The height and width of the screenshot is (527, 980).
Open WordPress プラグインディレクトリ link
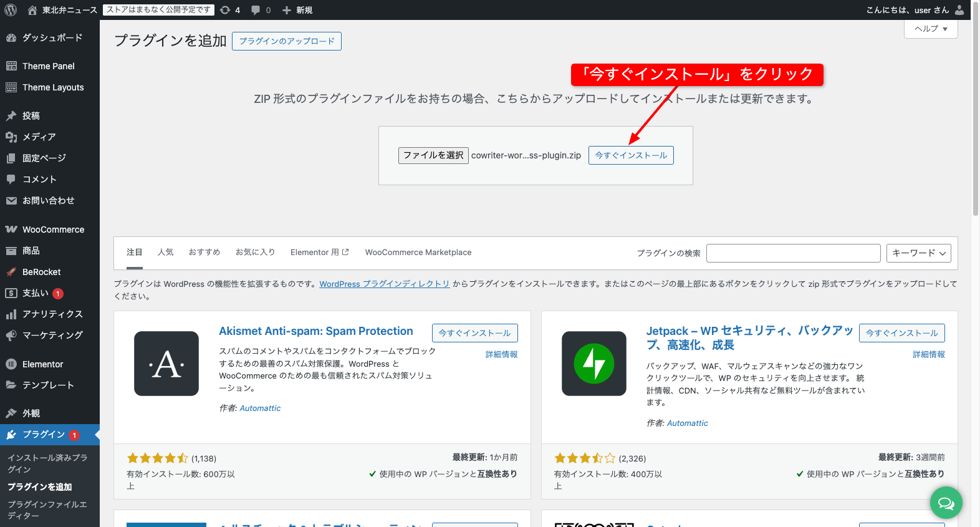point(385,284)
